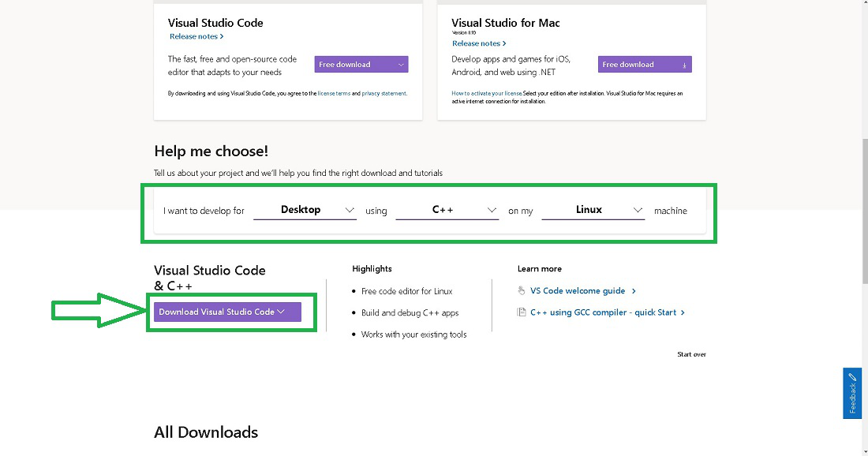Viewport: 868px width, 456px height.
Task: Click chevron next to Visual Studio for Mac Release notes
Action: (504, 43)
